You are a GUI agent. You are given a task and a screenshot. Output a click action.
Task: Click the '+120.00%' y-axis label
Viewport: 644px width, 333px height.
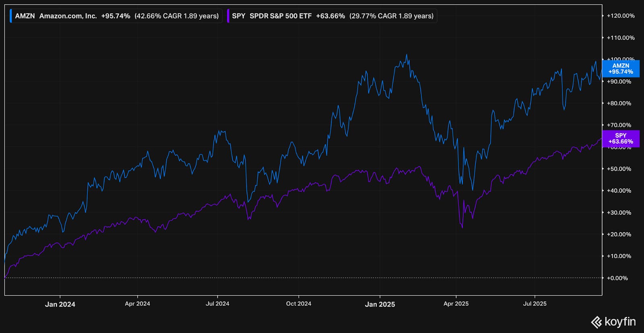coord(621,16)
